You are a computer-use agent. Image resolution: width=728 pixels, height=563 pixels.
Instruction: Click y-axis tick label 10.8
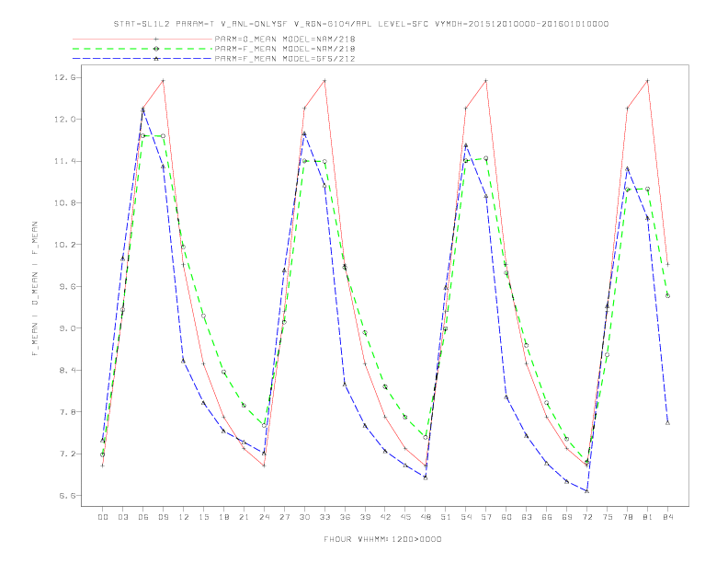(x=64, y=203)
